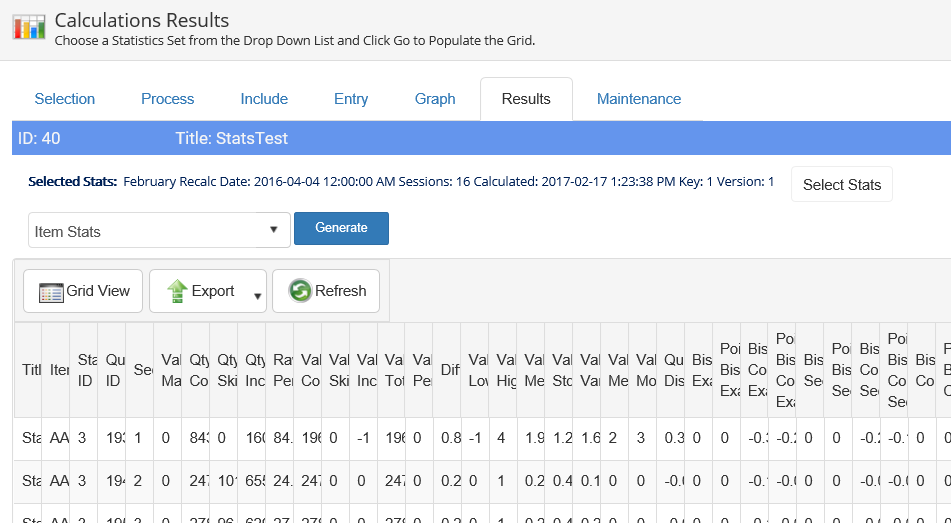The width and height of the screenshot is (951, 523).
Task: Select the Results tab
Action: pos(526,99)
